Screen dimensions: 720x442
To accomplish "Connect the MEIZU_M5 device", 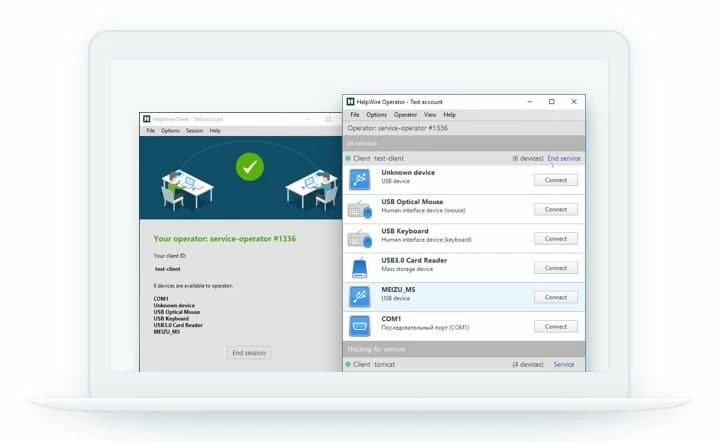I will click(x=556, y=297).
